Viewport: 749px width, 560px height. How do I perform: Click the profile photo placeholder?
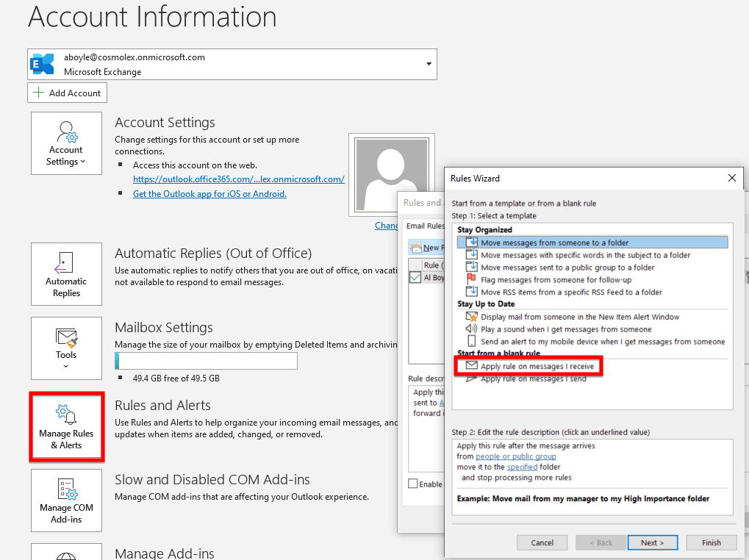[392, 175]
